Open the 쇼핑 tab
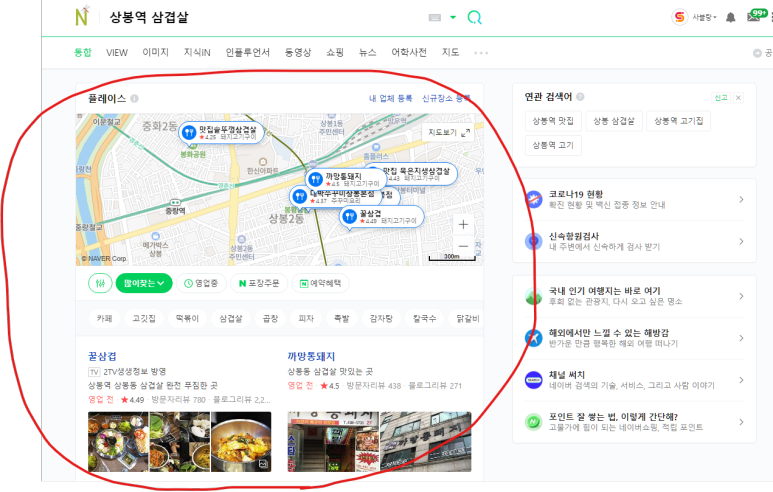 [335, 52]
